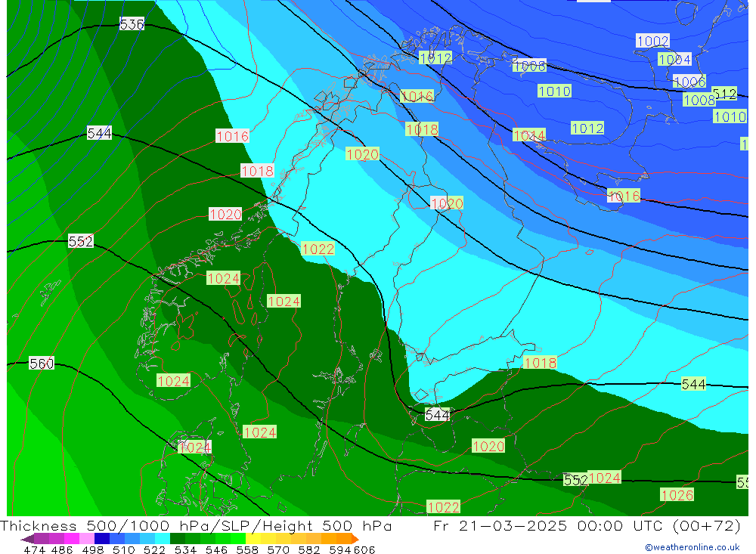
Task: Click the legend value 558
Action: click(x=247, y=549)
